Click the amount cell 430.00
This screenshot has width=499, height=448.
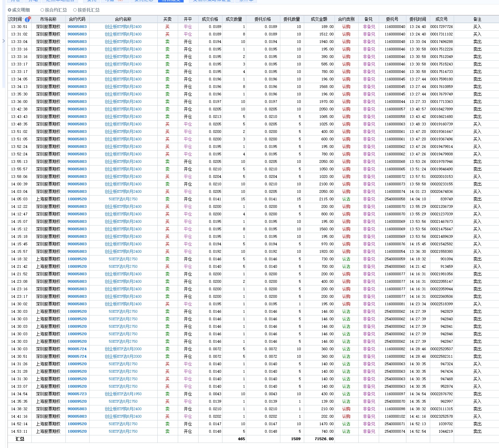click(x=327, y=394)
